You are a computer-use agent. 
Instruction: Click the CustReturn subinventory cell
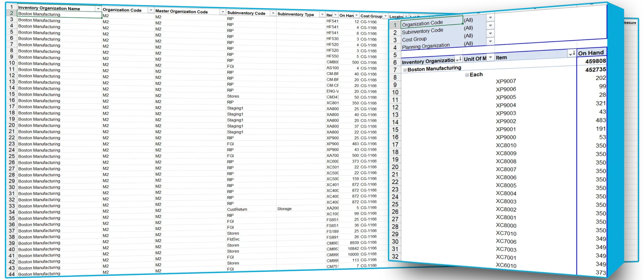[237, 209]
